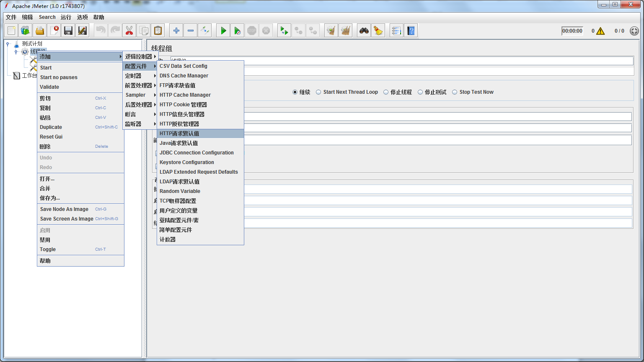Click the Help question mark icon

[411, 31]
